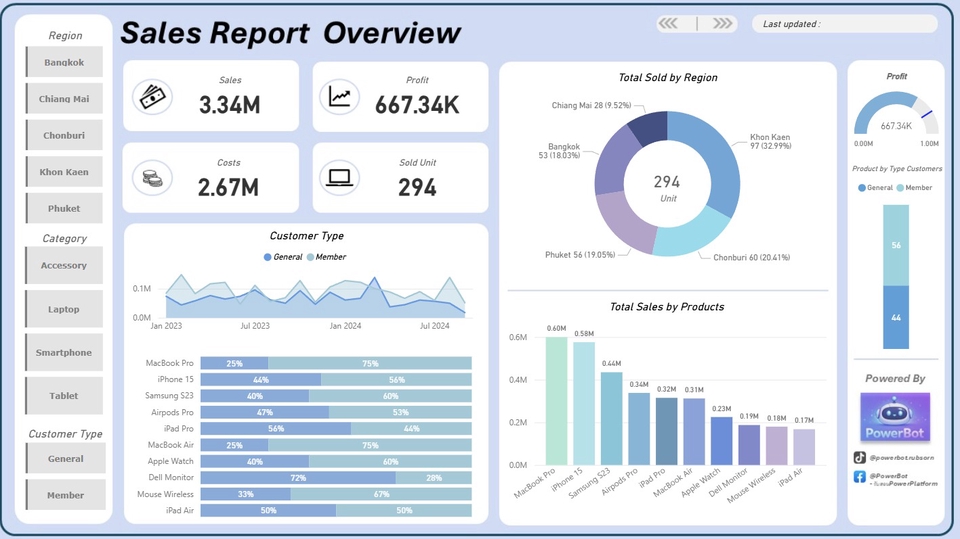
Task: Click the Profit line chart icon
Action: [x=339, y=97]
